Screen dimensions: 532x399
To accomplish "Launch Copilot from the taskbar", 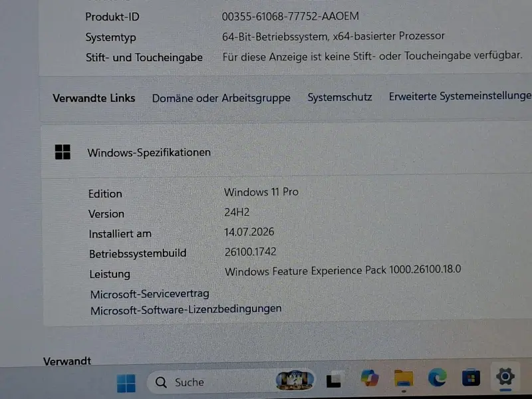I will (x=370, y=378).
